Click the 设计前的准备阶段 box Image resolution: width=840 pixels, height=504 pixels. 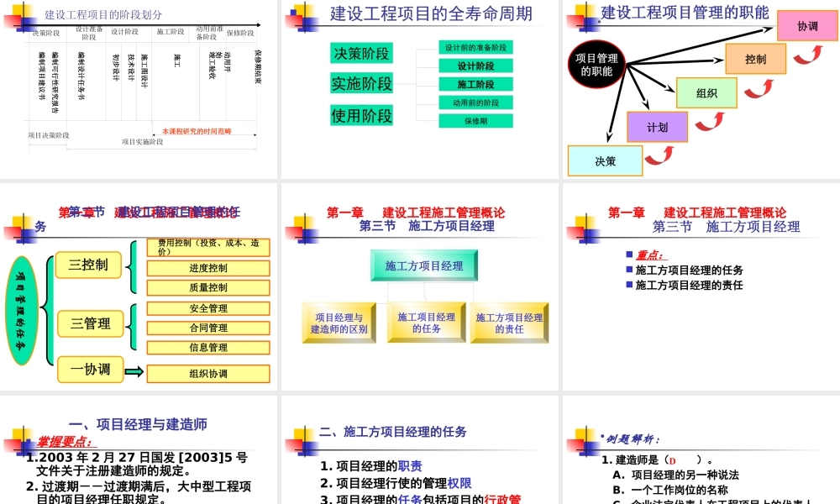[x=475, y=47]
